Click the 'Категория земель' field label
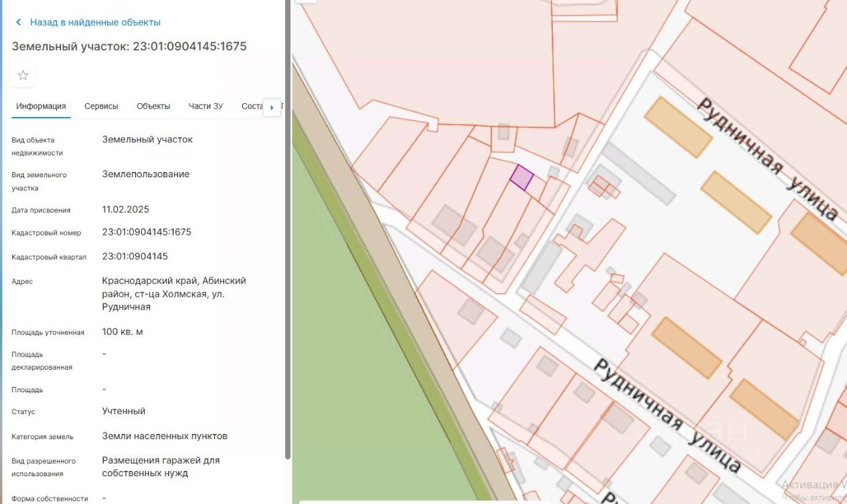The height and width of the screenshot is (504, 847). (42, 437)
